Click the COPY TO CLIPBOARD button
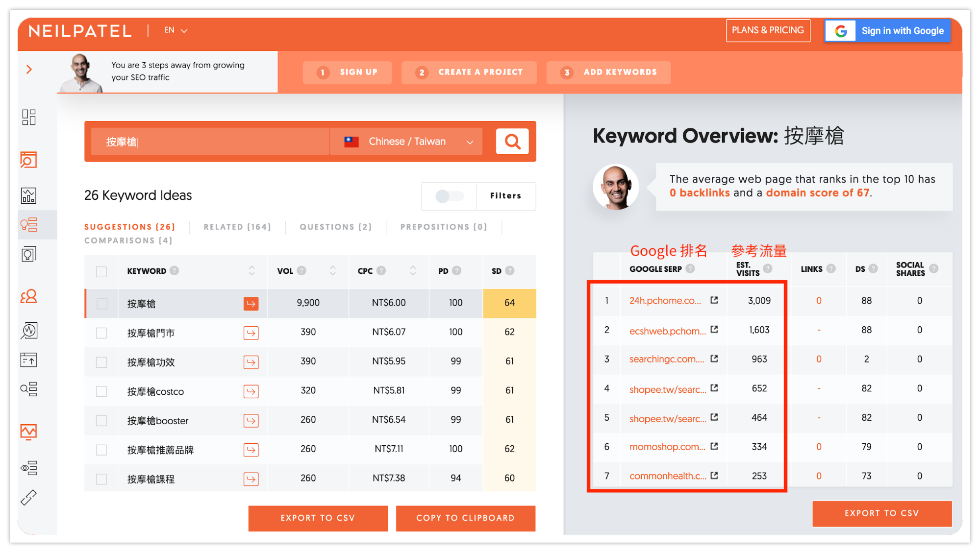This screenshot has width=980, height=553. (465, 518)
